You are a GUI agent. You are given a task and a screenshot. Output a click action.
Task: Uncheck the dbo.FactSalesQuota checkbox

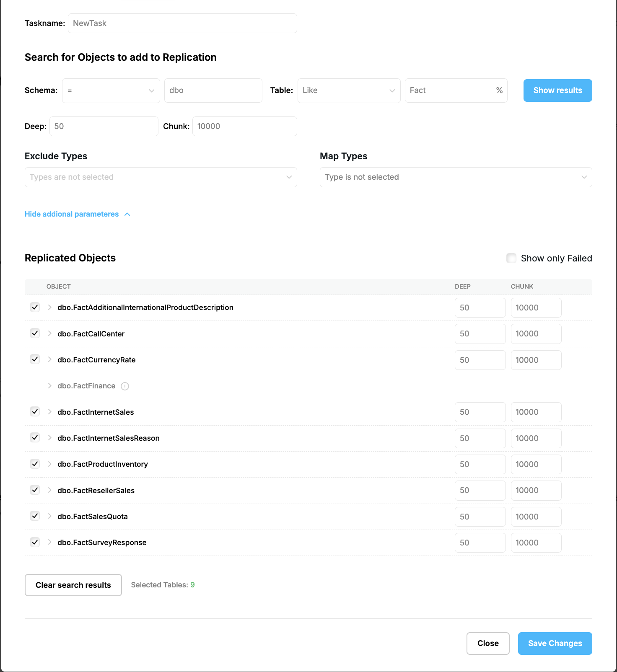[35, 516]
